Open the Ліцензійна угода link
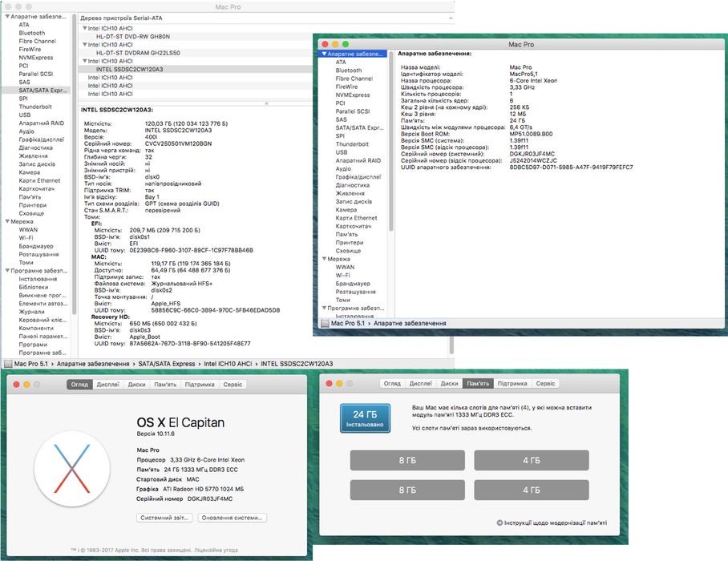This screenshot has height=561, width=728. pos(216,551)
